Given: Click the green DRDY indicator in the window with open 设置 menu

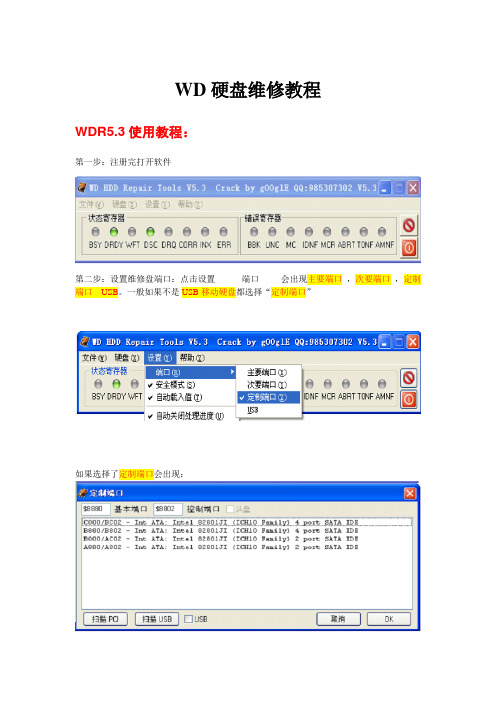Looking at the screenshot, I should tap(116, 384).
